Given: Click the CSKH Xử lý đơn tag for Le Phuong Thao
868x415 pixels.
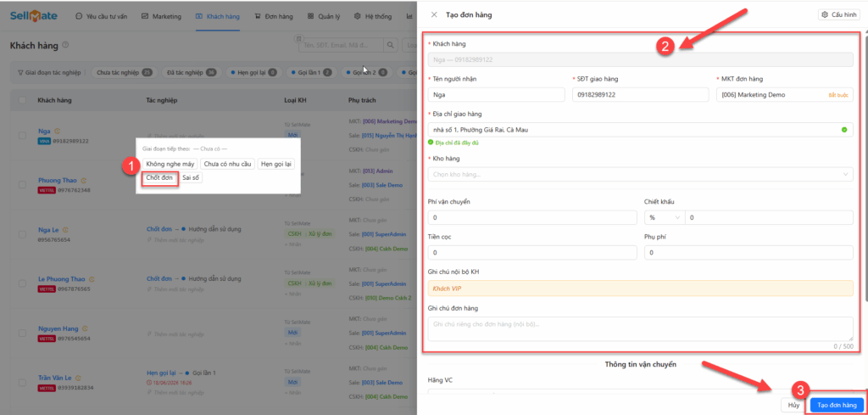Looking at the screenshot, I should [x=310, y=283].
